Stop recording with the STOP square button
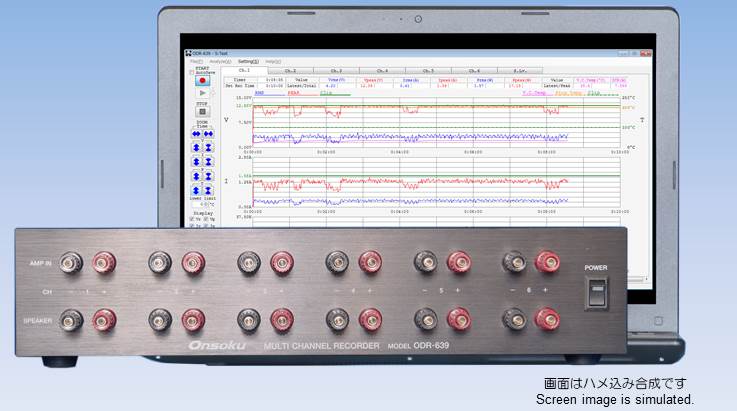737x411 pixels. [x=203, y=111]
